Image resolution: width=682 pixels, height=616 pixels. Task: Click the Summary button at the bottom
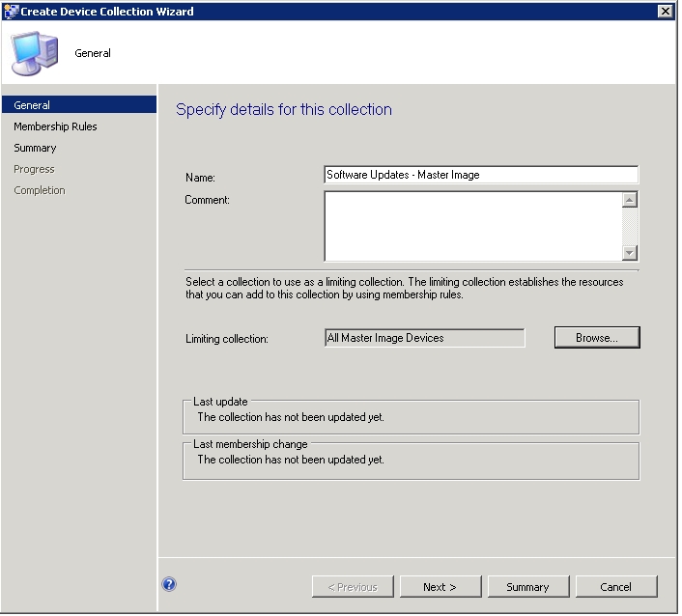(527, 587)
